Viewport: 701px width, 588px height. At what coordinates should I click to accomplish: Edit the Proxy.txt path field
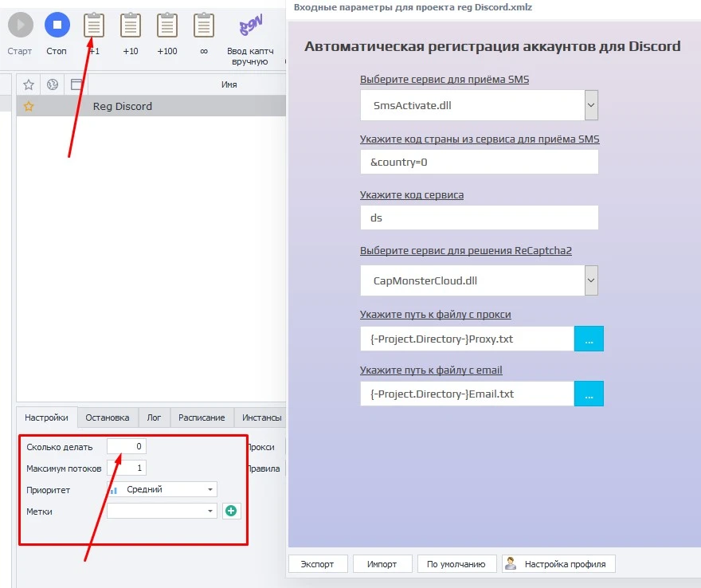pyautogui.click(x=467, y=339)
